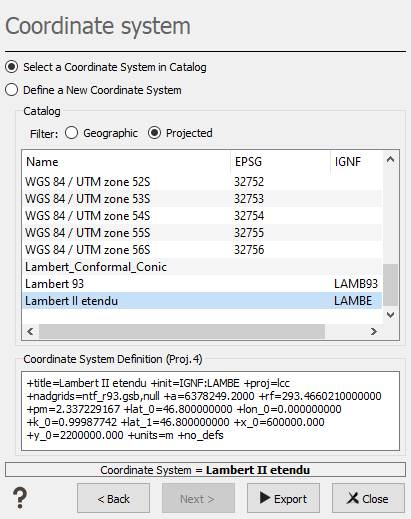Click inside the Proj.4 definition text box
Image resolution: width=411 pixels, height=519 pixels.
[x=210, y=411]
